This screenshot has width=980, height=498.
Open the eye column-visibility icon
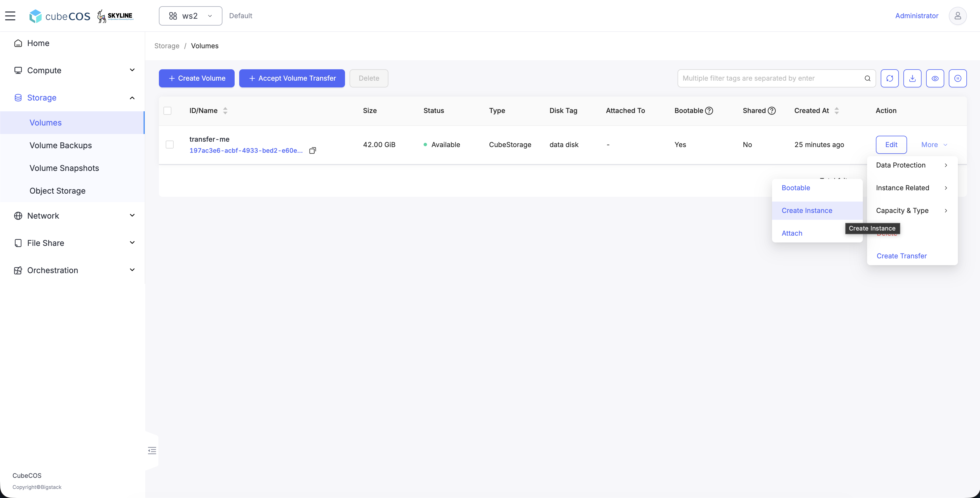click(935, 78)
